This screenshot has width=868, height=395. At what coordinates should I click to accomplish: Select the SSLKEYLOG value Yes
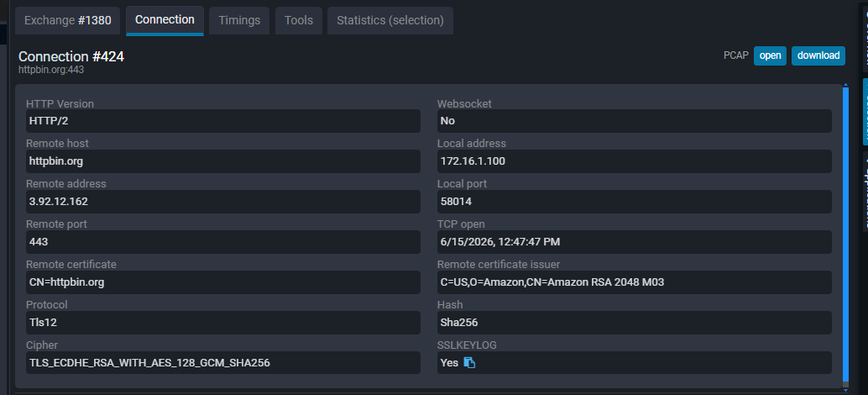635,363
